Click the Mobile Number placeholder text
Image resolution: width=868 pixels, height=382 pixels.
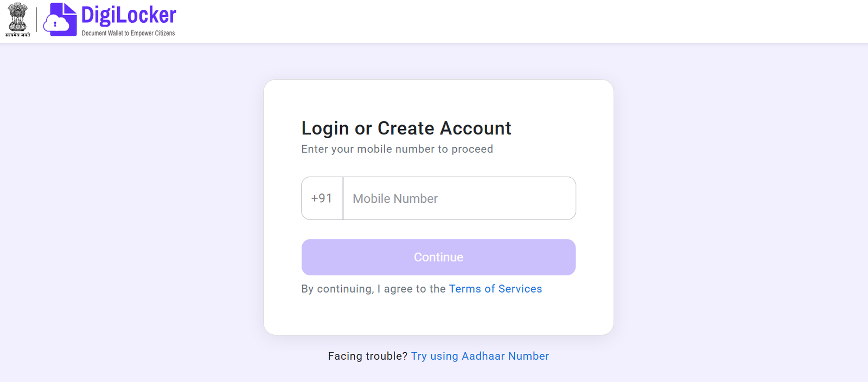tap(395, 199)
